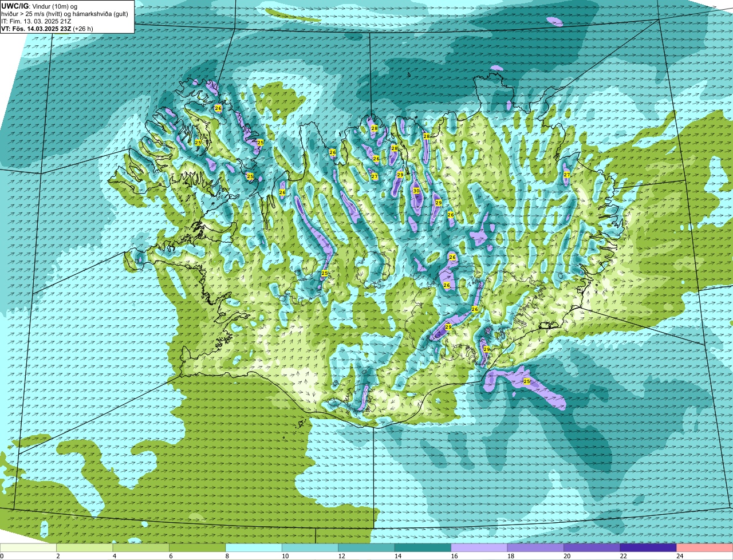
Task: Pick the 16–18 m/s light lavender legend swatch
Action: coord(479,548)
